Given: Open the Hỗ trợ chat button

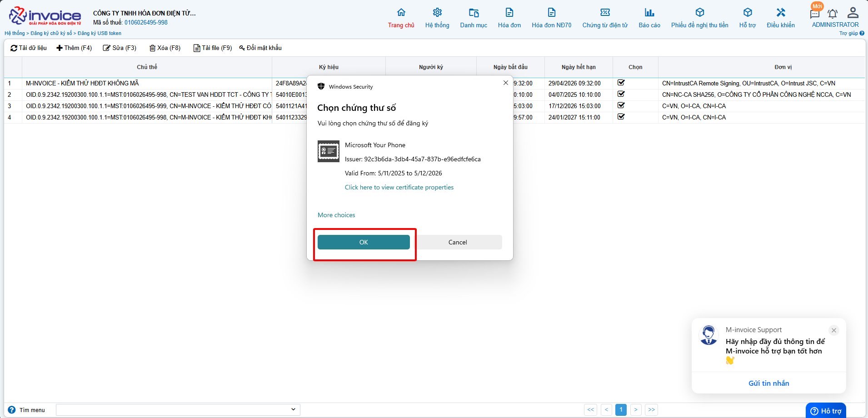Looking at the screenshot, I should coord(826,411).
